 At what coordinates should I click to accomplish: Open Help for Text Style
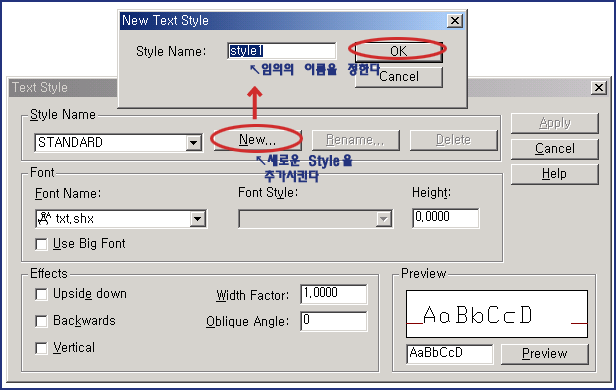point(555,174)
